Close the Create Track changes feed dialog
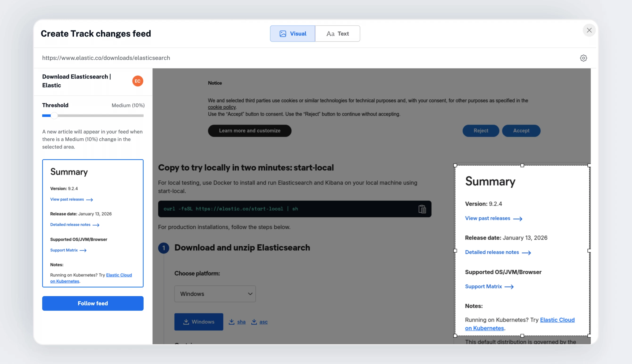This screenshot has width=632, height=364. click(589, 30)
